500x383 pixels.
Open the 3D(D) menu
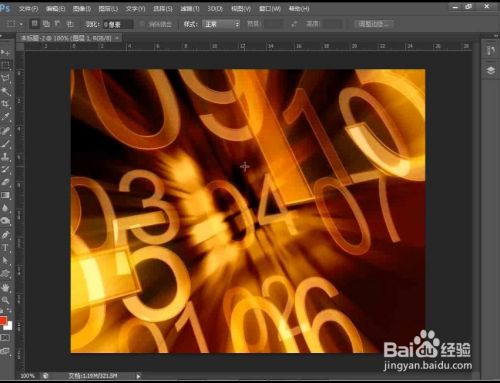(215, 9)
